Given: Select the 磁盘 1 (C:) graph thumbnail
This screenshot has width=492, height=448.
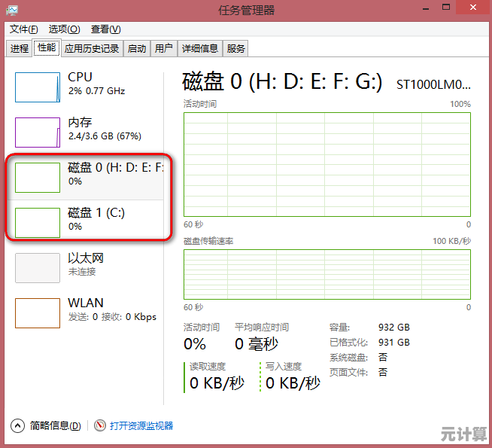Looking at the screenshot, I should [x=38, y=223].
